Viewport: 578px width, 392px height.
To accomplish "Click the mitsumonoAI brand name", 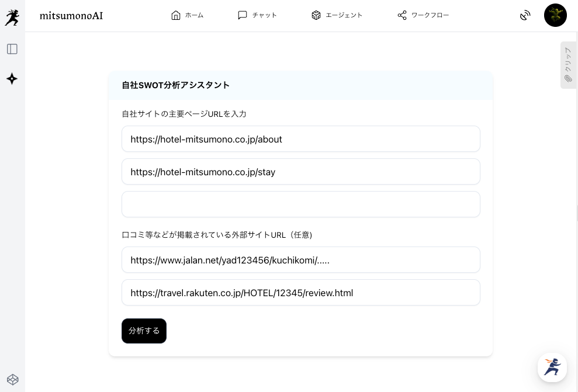I will click(x=71, y=16).
